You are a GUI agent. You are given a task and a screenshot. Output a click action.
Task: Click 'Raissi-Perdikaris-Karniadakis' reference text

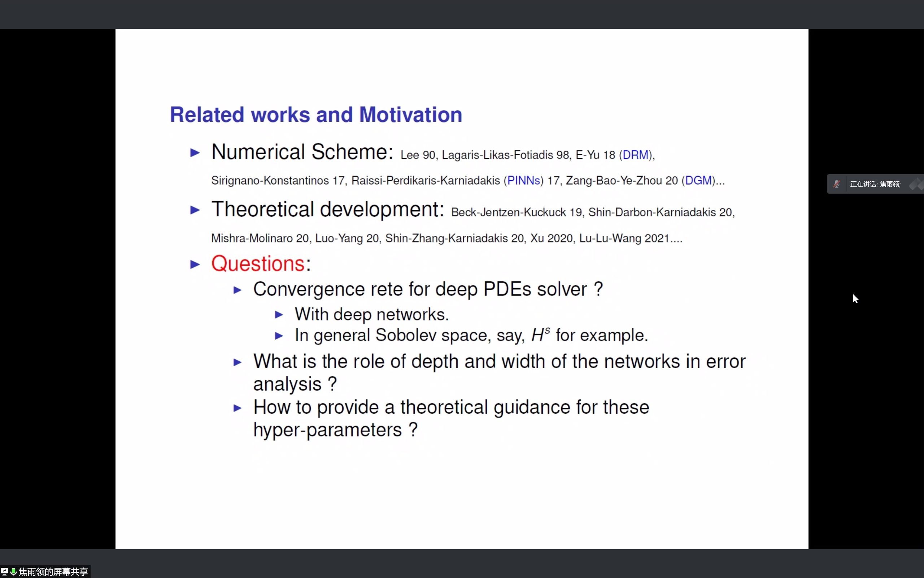tap(425, 180)
